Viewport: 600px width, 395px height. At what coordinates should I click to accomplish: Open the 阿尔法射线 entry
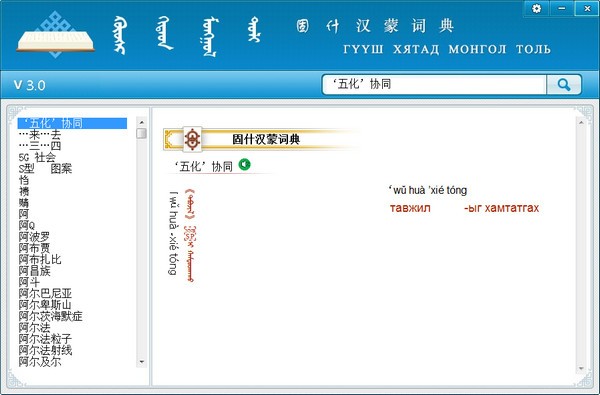point(45,350)
